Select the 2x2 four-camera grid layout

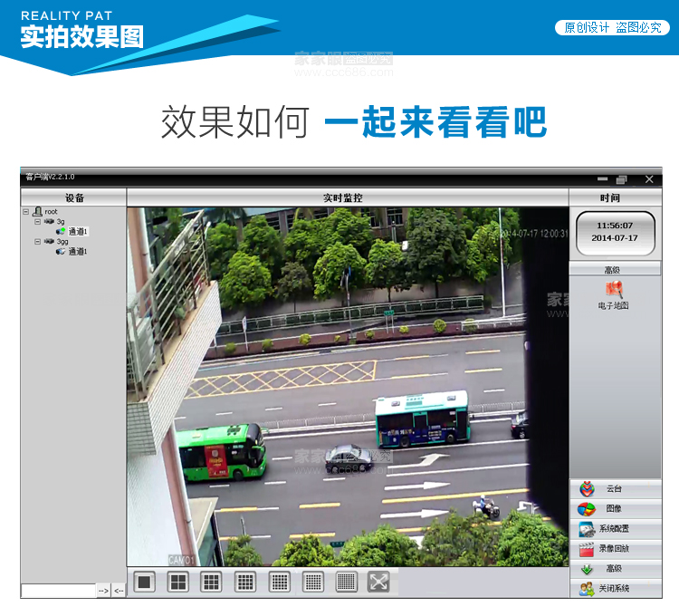point(177,582)
